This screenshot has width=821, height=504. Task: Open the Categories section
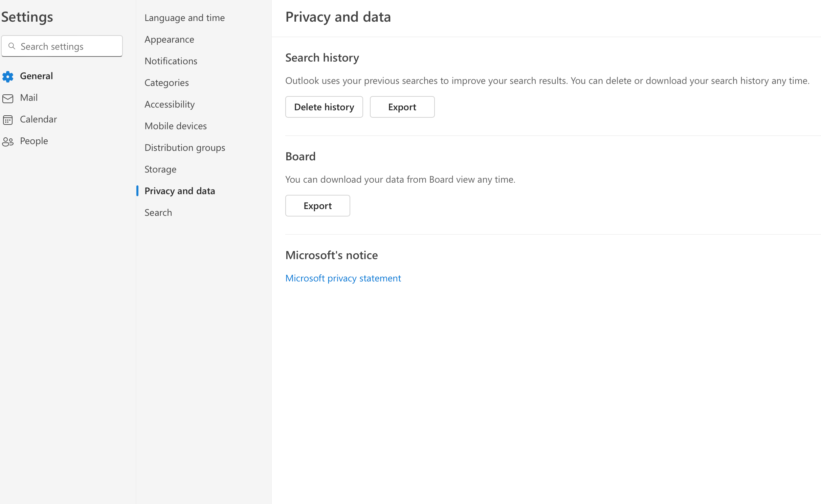pos(167,83)
